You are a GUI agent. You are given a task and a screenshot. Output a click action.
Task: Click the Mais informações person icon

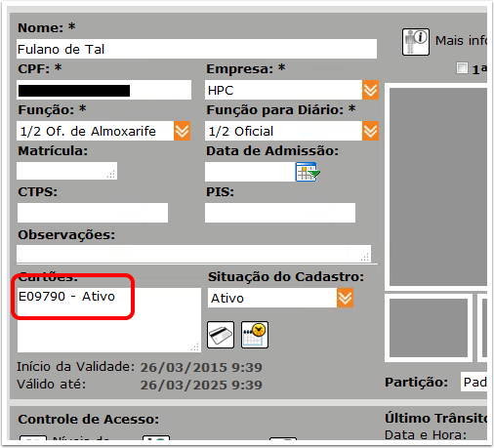(x=416, y=42)
